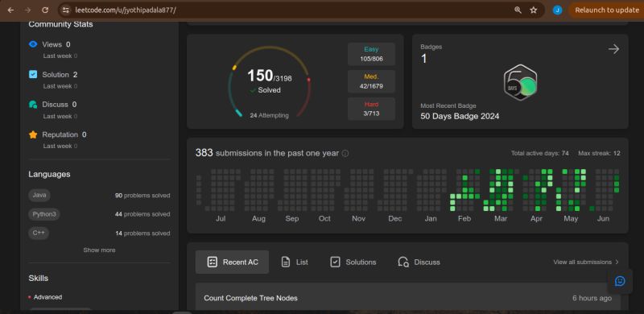Open the browser zoom magnifier icon
The height and width of the screenshot is (314, 644).
pos(518,10)
